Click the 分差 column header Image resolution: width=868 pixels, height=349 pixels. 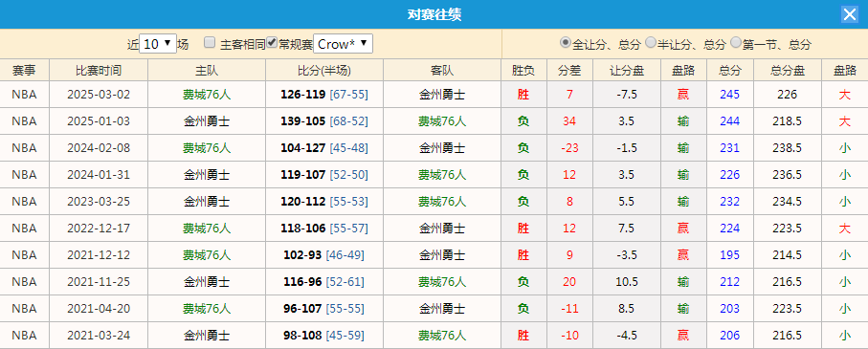(x=569, y=70)
